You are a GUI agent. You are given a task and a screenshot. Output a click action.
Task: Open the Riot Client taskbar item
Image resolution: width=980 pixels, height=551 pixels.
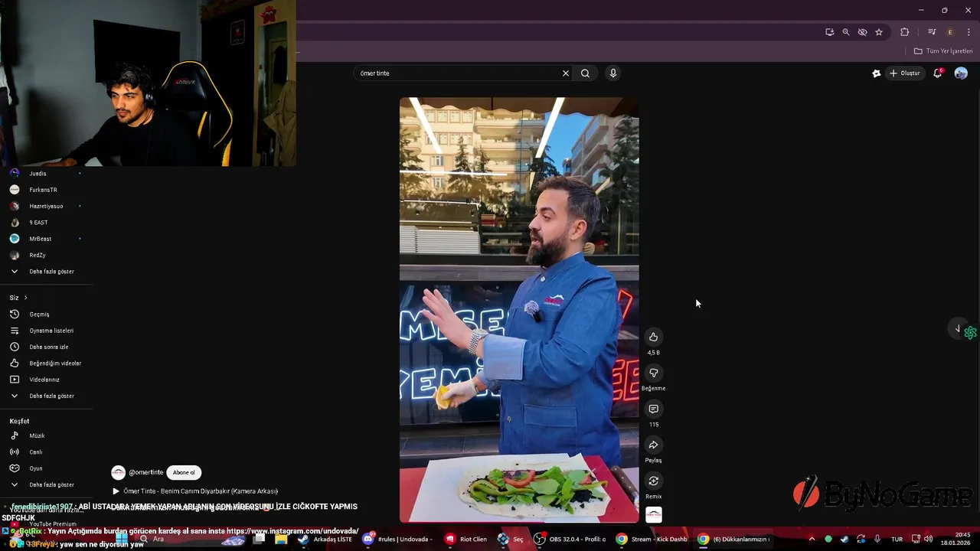pos(466,539)
